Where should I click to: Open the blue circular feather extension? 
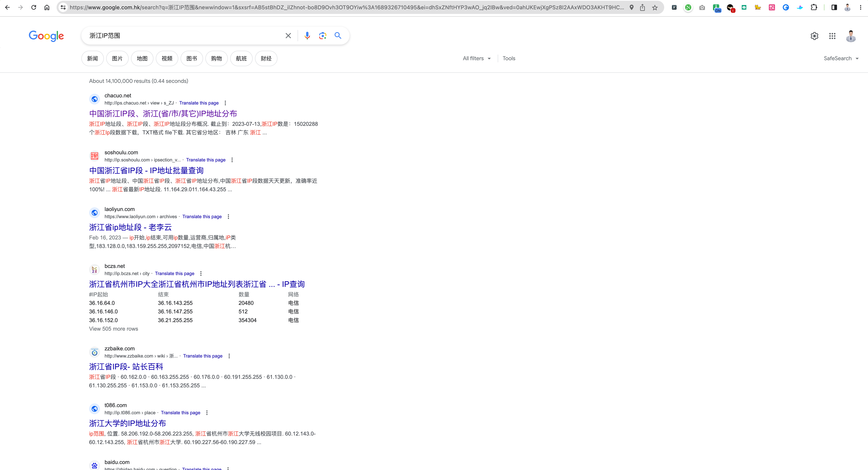(x=786, y=7)
